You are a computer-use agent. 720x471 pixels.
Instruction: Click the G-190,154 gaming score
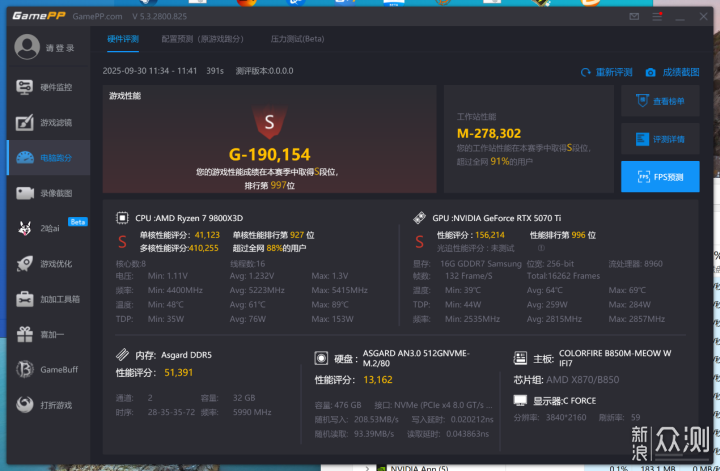270,155
